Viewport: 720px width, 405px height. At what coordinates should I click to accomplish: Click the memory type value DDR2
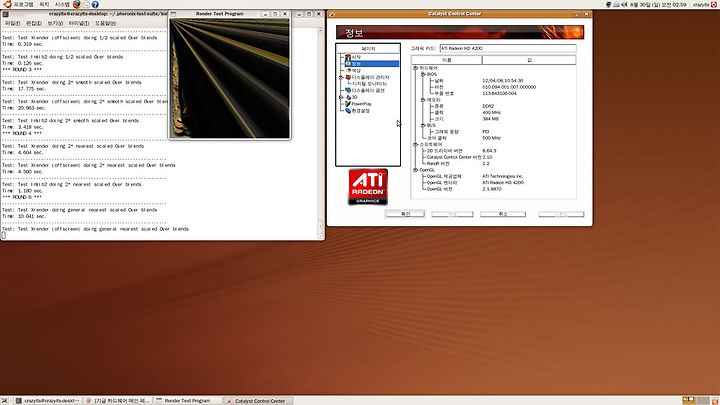click(x=488, y=106)
